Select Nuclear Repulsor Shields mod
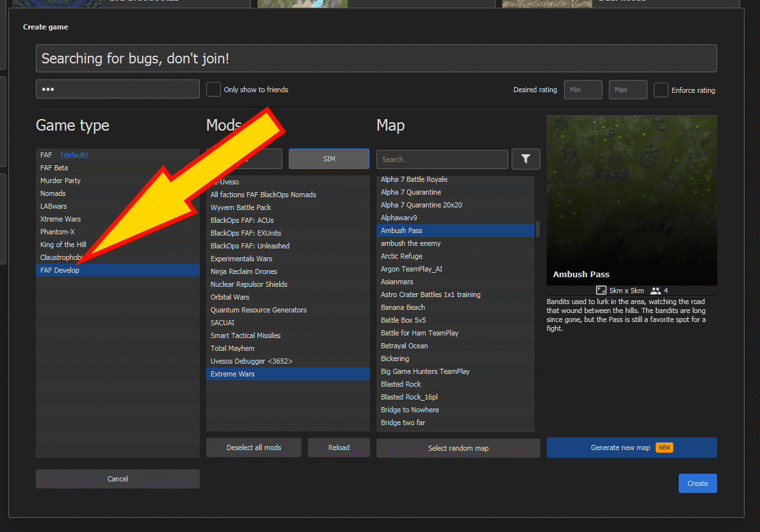Image resolution: width=760 pixels, height=532 pixels. (288, 284)
